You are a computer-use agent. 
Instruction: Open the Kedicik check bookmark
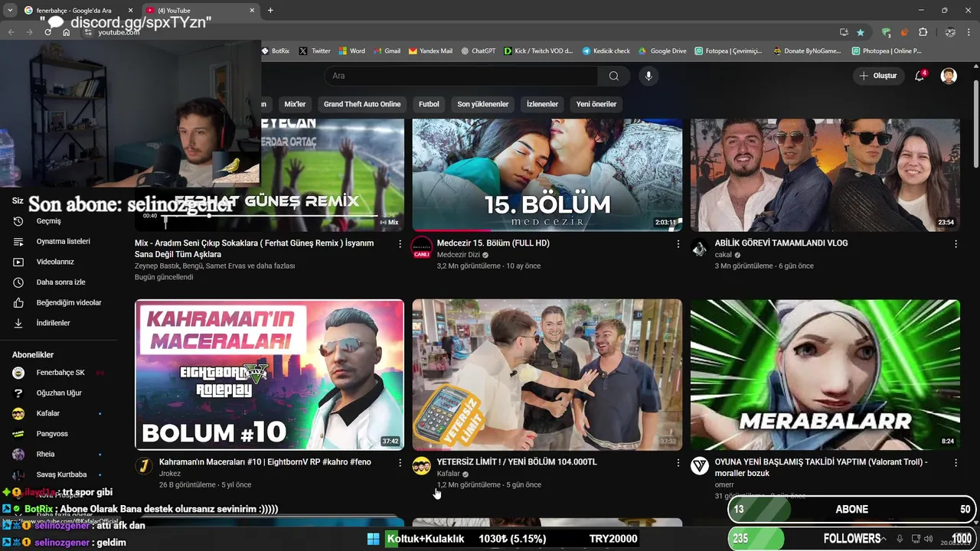pyautogui.click(x=606, y=51)
